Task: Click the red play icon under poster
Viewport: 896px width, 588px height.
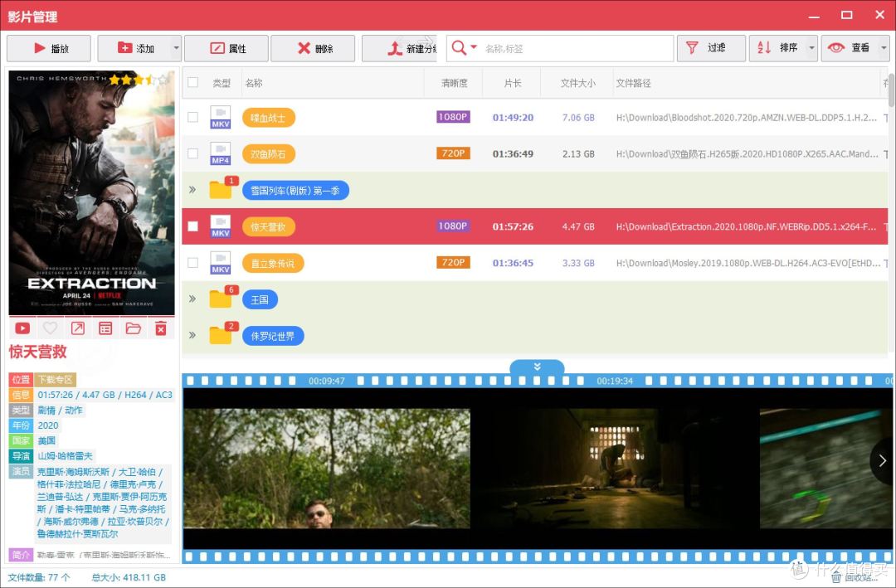Action: pyautogui.click(x=22, y=328)
